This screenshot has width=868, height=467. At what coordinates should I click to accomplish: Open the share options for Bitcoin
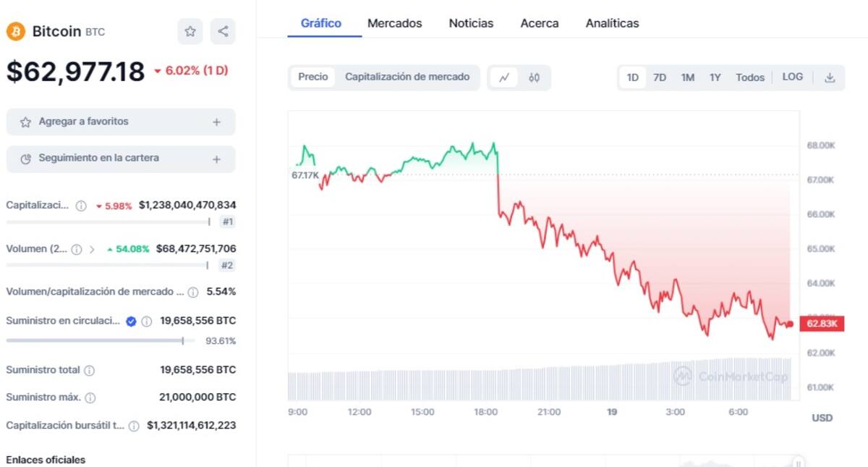[x=223, y=32]
